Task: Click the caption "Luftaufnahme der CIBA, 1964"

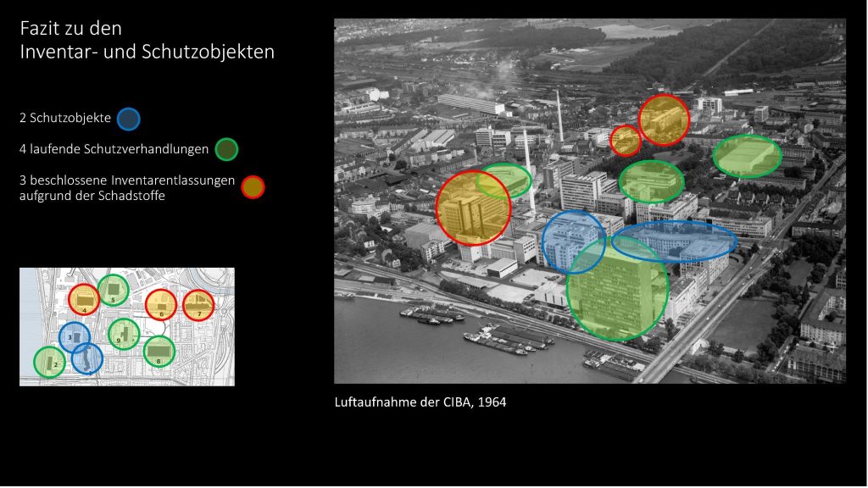Action: click(x=420, y=402)
